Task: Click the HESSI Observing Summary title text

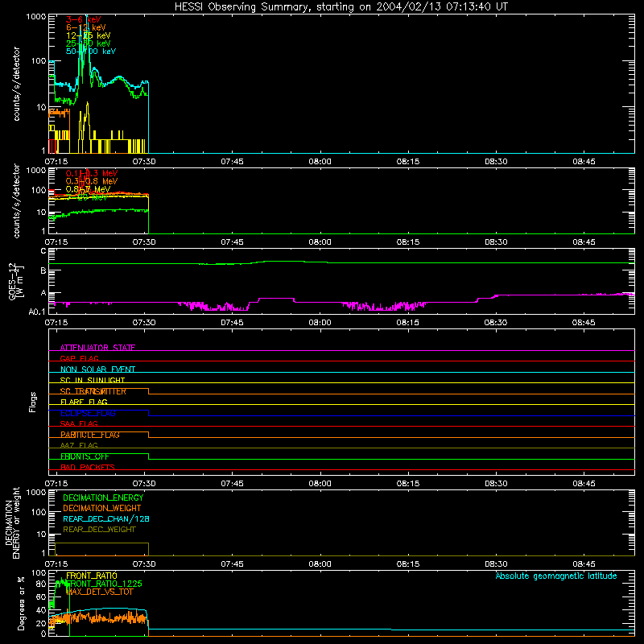Action: tap(341, 7)
